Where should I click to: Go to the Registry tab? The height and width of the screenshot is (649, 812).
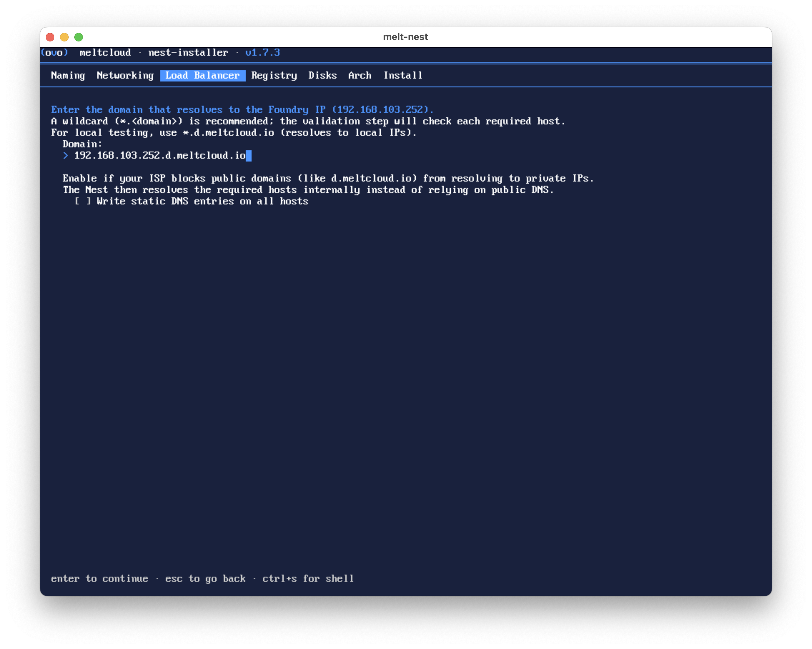pyautogui.click(x=274, y=76)
